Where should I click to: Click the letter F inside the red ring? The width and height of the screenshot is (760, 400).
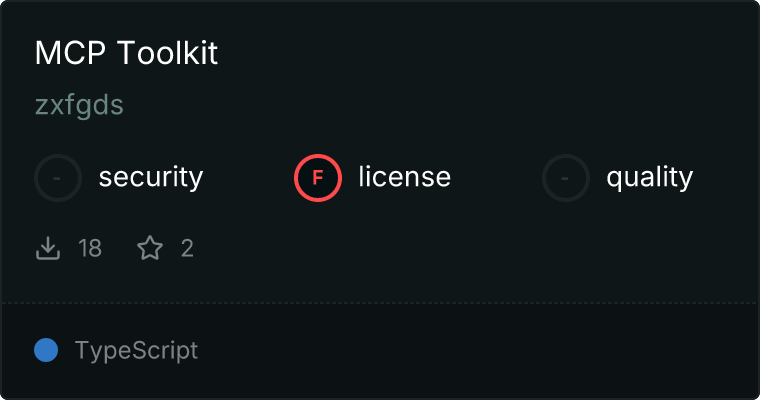point(318,178)
